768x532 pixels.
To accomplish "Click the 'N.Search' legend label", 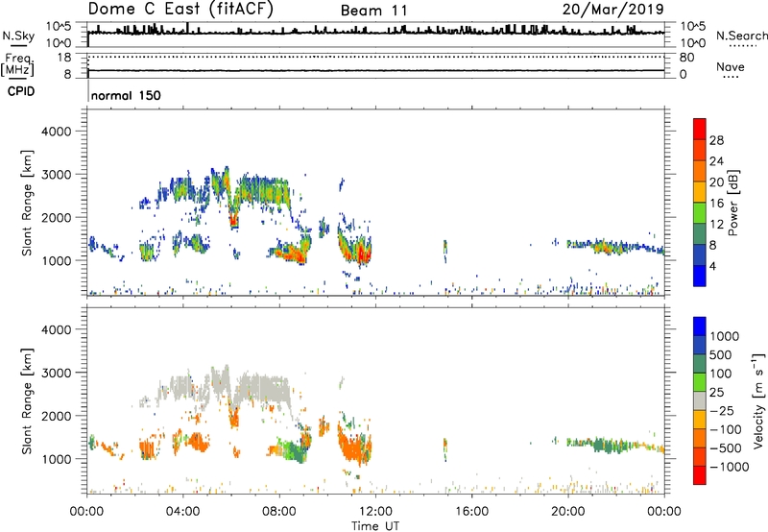I will (x=741, y=36).
